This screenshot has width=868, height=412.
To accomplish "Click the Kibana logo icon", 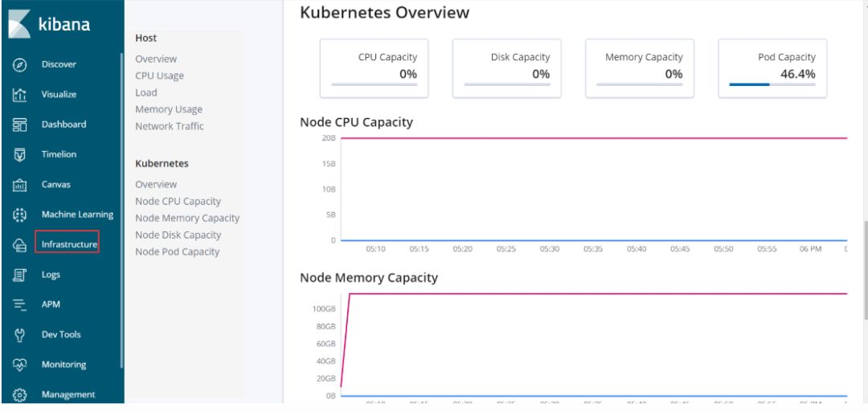I will [19, 24].
